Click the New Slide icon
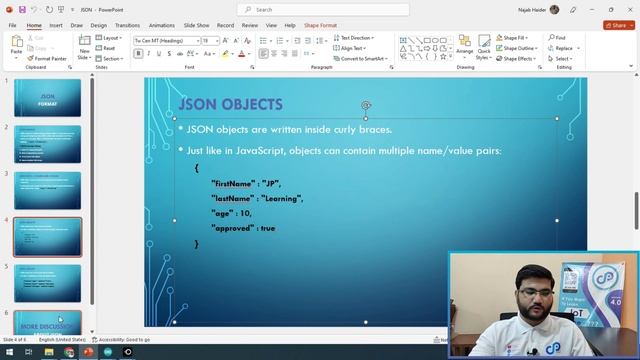640x360 pixels. pyautogui.click(x=84, y=40)
